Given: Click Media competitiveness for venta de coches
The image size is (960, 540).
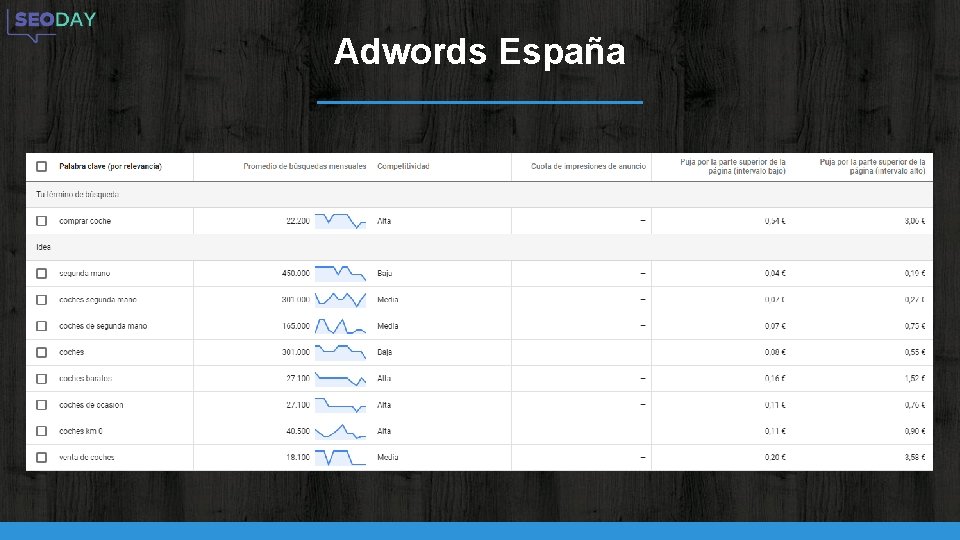Looking at the screenshot, I should [x=388, y=457].
